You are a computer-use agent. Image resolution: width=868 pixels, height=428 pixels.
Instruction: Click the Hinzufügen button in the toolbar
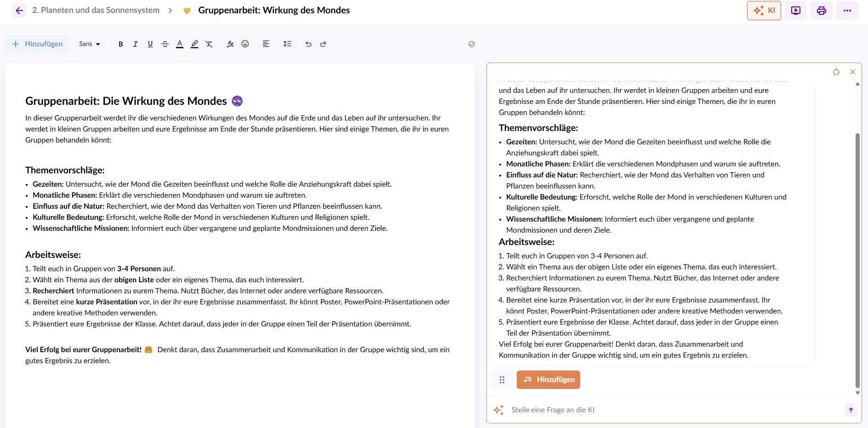(x=37, y=44)
